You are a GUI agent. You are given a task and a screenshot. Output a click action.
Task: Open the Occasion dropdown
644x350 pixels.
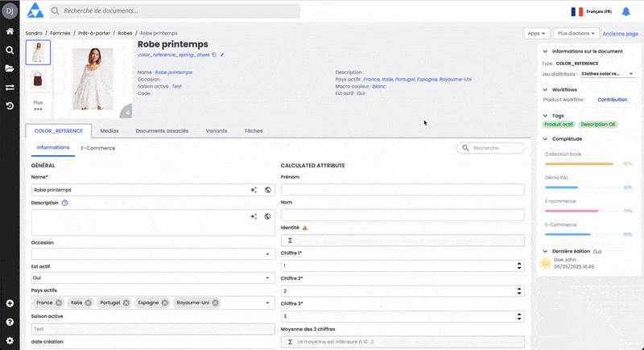[x=153, y=254]
